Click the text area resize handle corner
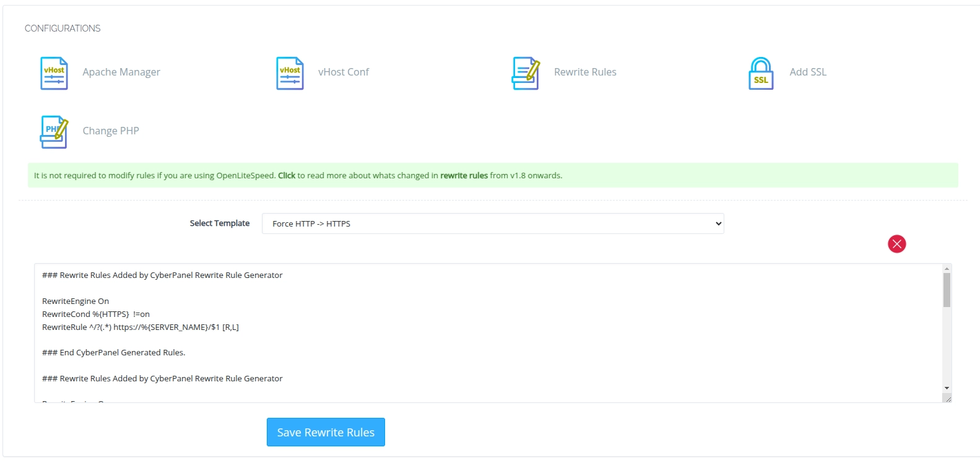This screenshot has width=980, height=468. 947,399
